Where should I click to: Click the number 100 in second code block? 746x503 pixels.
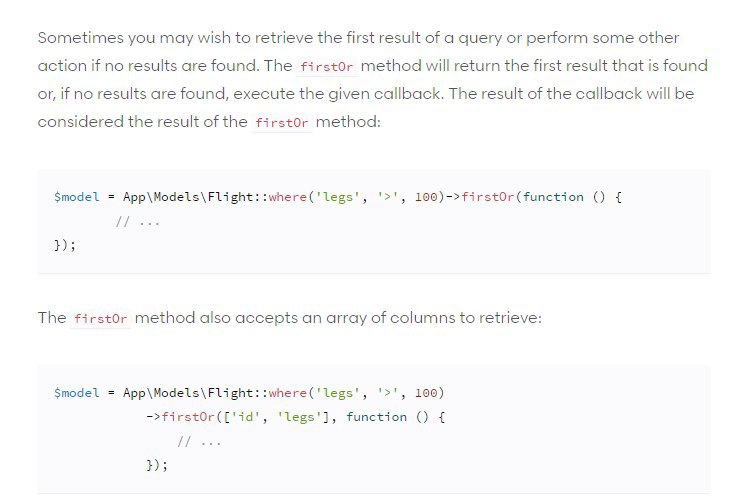(426, 393)
